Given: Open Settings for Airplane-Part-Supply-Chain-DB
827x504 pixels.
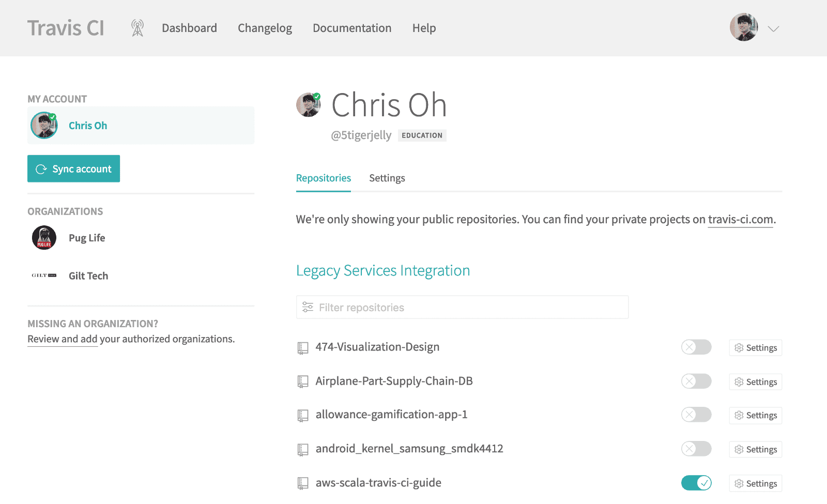Looking at the screenshot, I should [756, 382].
